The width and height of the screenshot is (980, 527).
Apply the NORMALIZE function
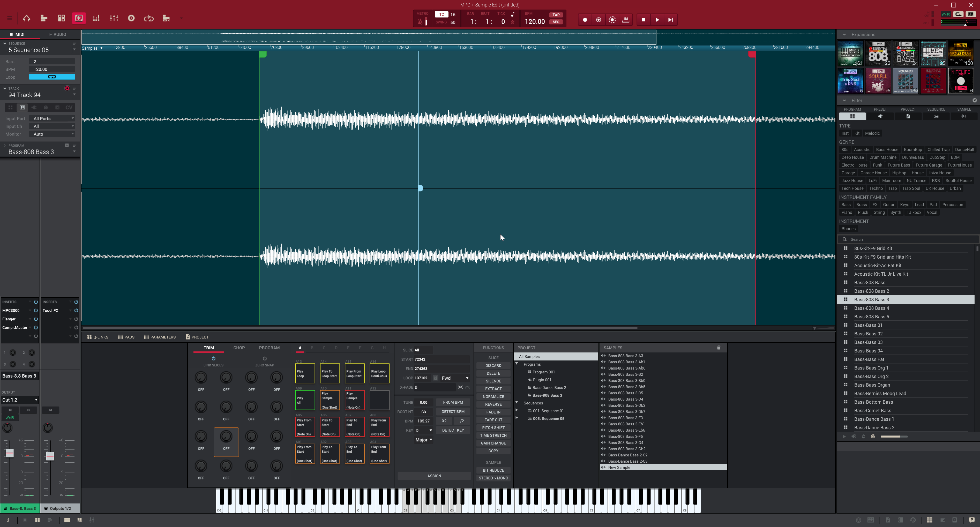tap(493, 396)
